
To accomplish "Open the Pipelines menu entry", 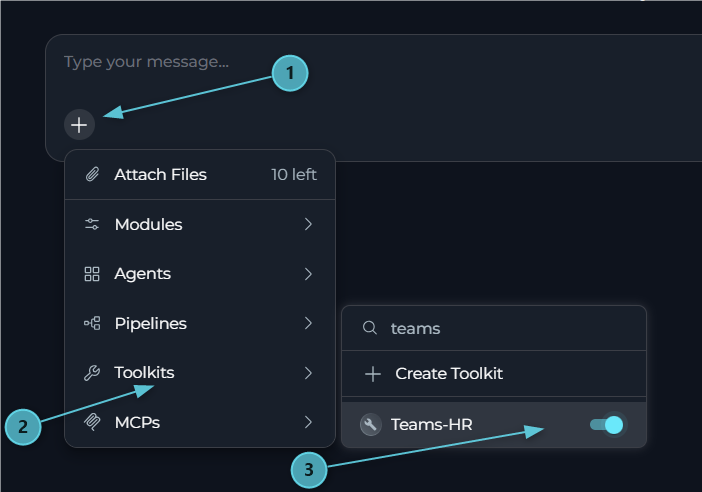I will point(200,323).
